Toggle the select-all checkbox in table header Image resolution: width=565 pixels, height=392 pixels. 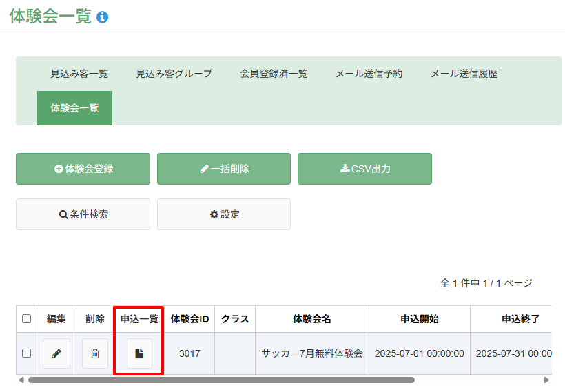point(26,319)
